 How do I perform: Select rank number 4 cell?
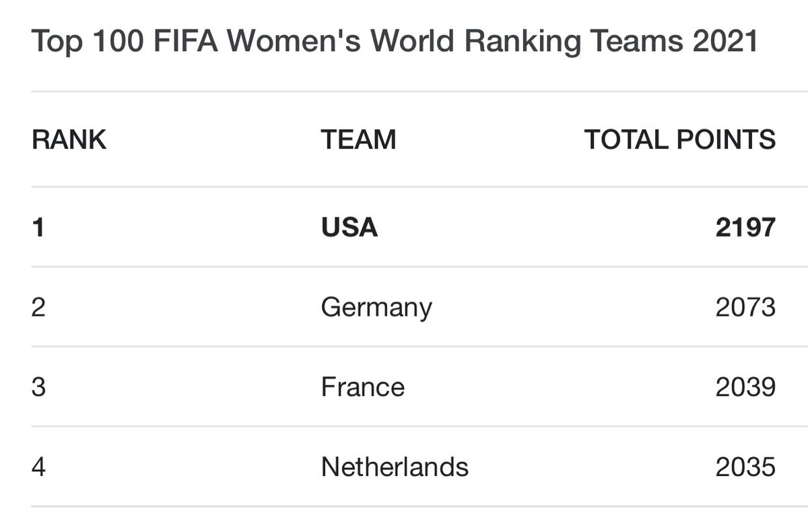click(x=39, y=467)
